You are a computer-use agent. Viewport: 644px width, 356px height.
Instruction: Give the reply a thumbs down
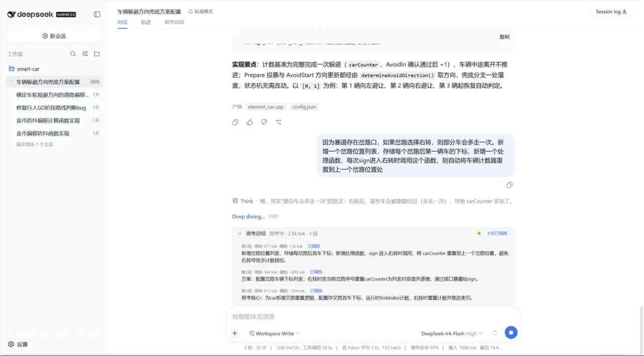point(264,122)
